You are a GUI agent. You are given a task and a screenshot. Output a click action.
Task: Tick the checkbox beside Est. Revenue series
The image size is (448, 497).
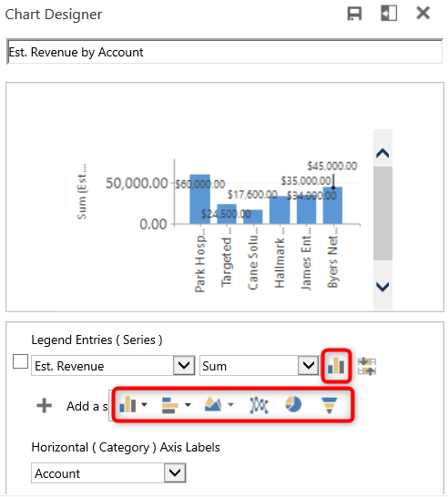click(x=20, y=361)
